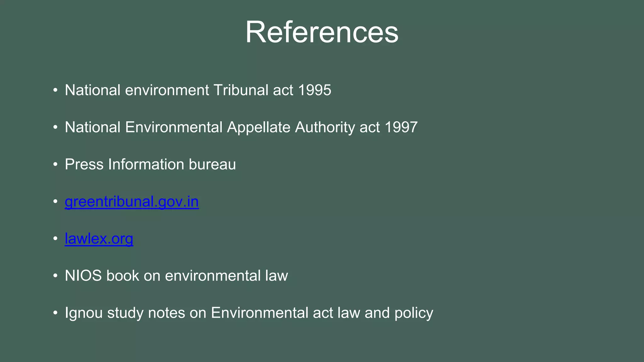This screenshot has width=644, height=362.
Task: Click the Ignou study notes line
Action: 248,313
